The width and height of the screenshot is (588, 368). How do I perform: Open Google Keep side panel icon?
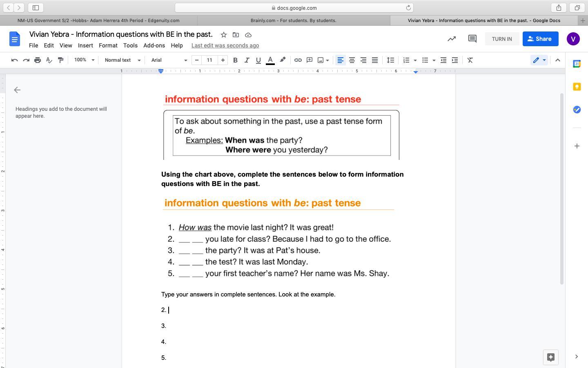[577, 87]
